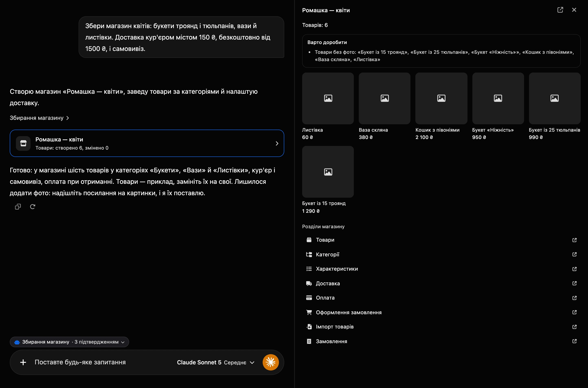Regenerate the assistant's response

point(33,207)
